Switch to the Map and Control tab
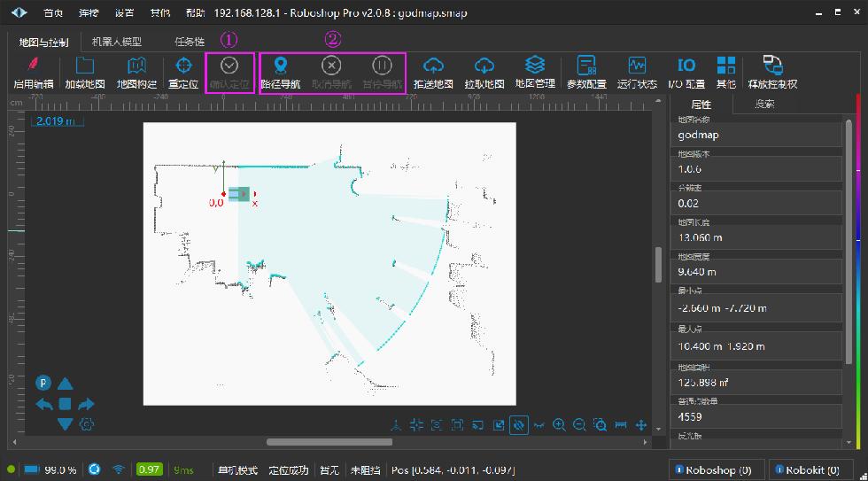The image size is (868, 481). coord(43,42)
